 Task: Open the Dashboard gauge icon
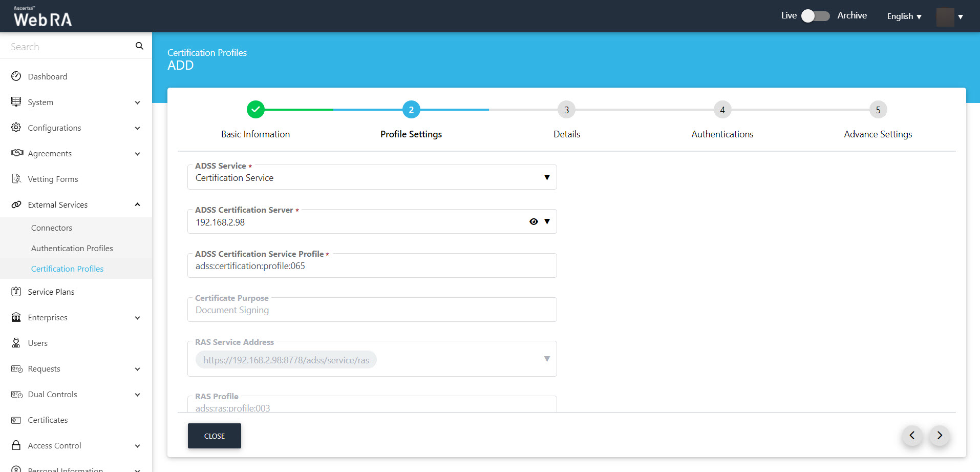[16, 76]
